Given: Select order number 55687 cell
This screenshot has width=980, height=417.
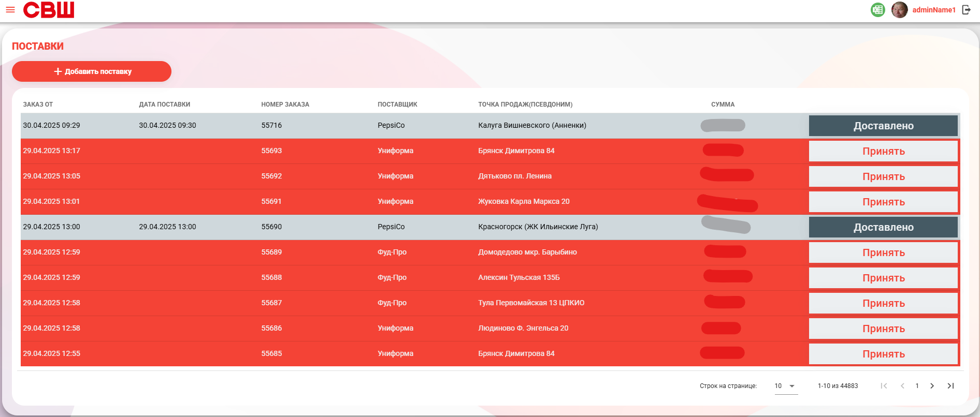Looking at the screenshot, I should point(271,303).
